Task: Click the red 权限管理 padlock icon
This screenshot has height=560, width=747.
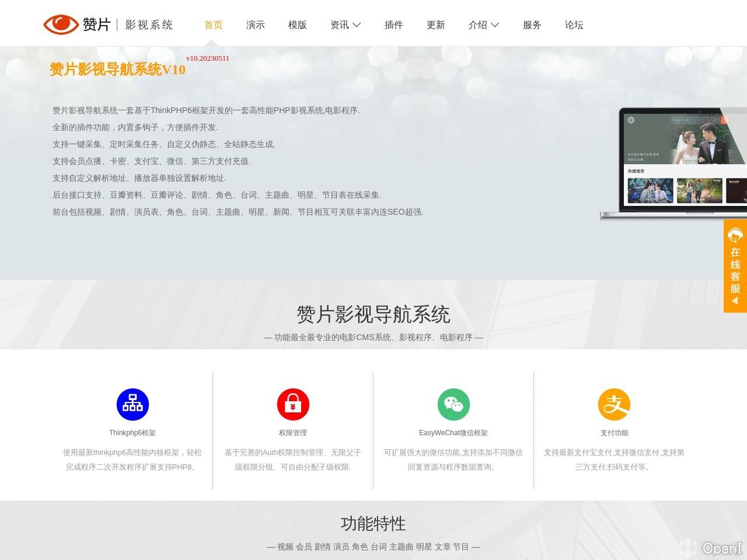Action: 294,404
